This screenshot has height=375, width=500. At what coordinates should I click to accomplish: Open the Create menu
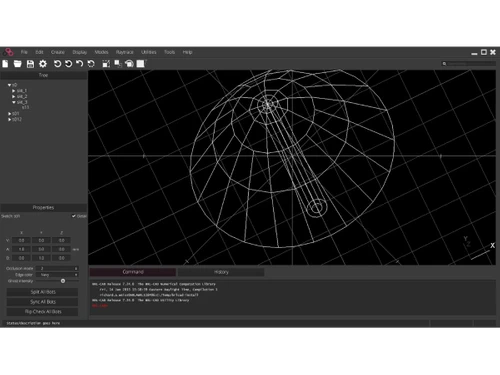[58, 52]
